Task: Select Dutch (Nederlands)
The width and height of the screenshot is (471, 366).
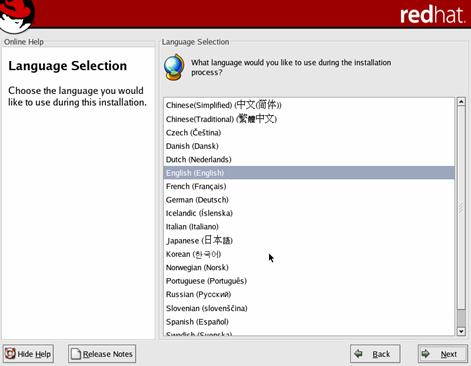Action: [309, 159]
